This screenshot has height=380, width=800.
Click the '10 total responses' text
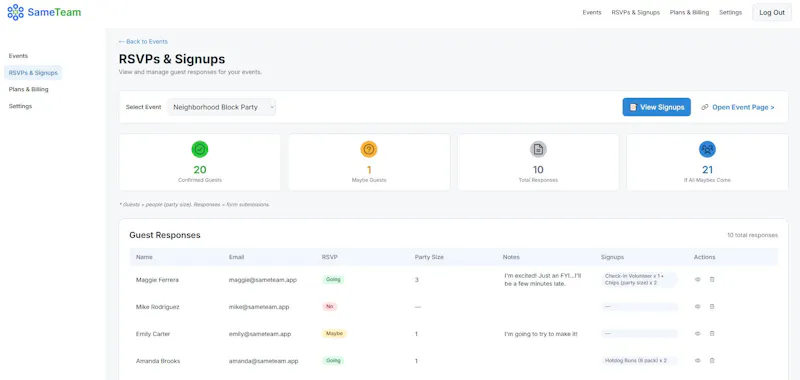point(752,235)
